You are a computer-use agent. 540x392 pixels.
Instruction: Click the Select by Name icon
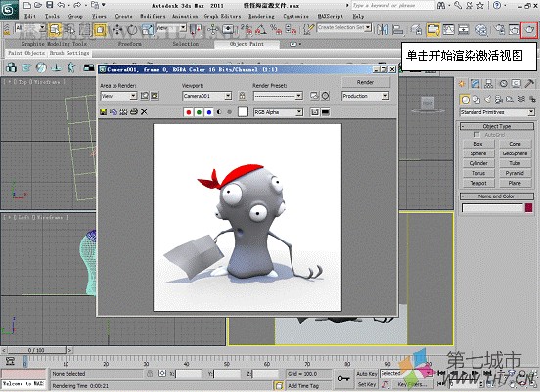[x=69, y=30]
